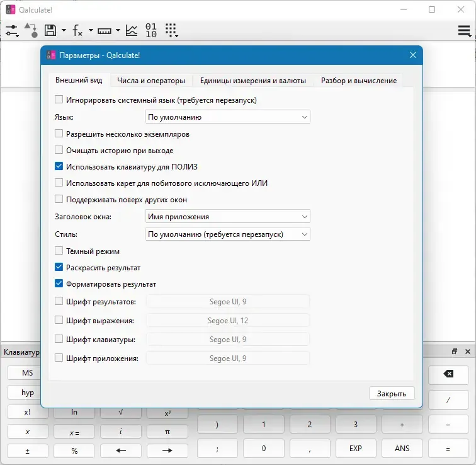
Task: Click the unit conversion arrow icon
Action: 31,30
